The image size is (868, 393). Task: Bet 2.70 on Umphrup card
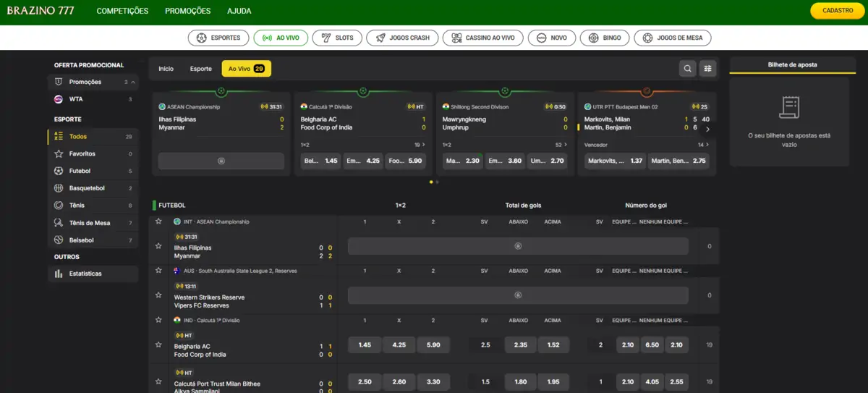tap(546, 161)
